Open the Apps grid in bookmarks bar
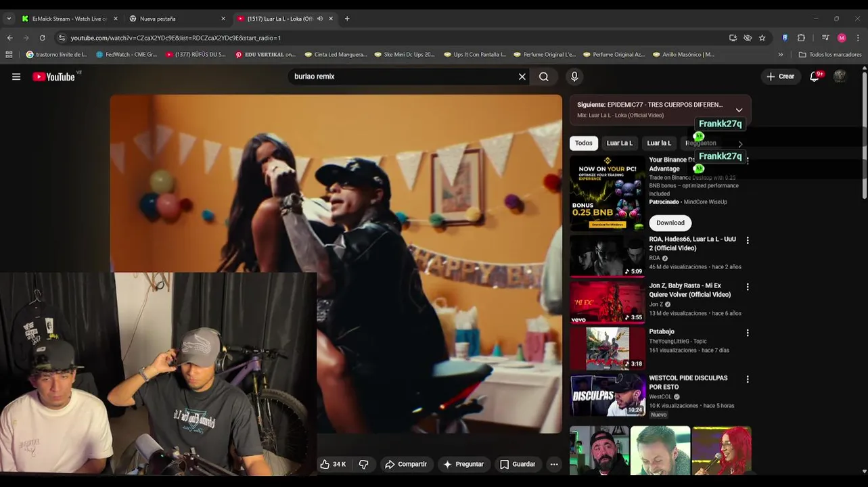The height and width of the screenshot is (487, 868). coord(9,54)
